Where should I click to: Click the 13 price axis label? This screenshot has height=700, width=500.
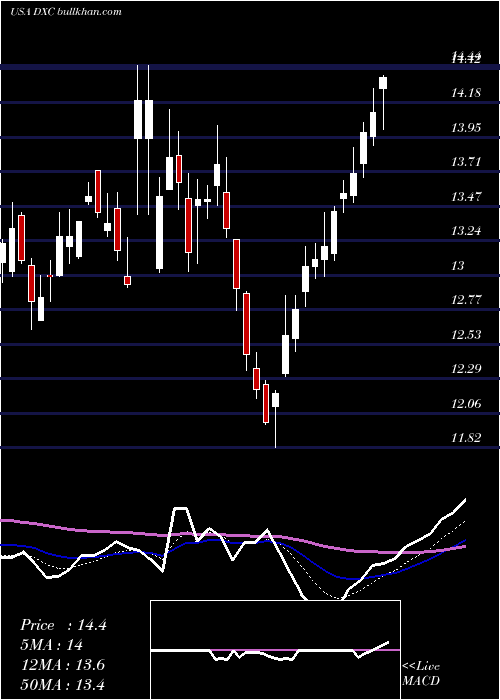point(458,266)
